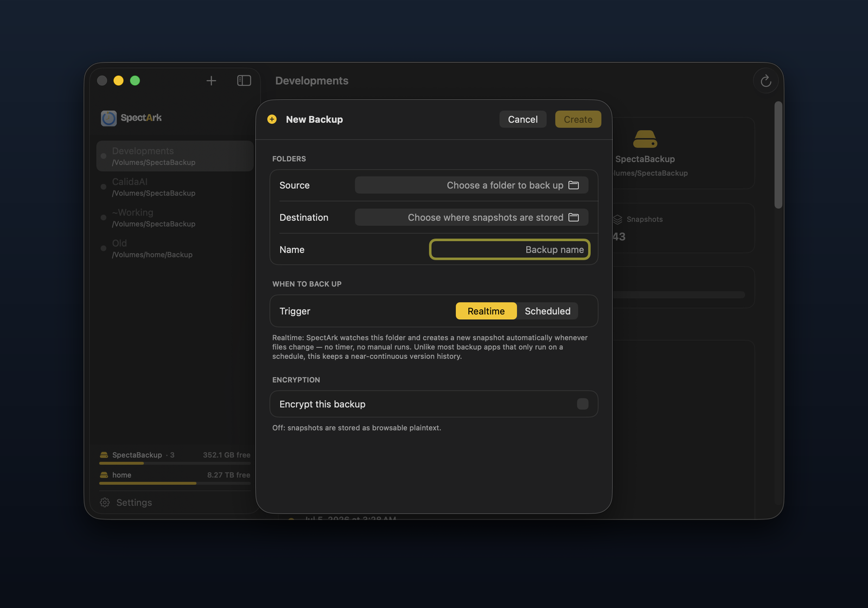The image size is (868, 608).
Task: Open Source folder chooser field
Action: tap(471, 185)
